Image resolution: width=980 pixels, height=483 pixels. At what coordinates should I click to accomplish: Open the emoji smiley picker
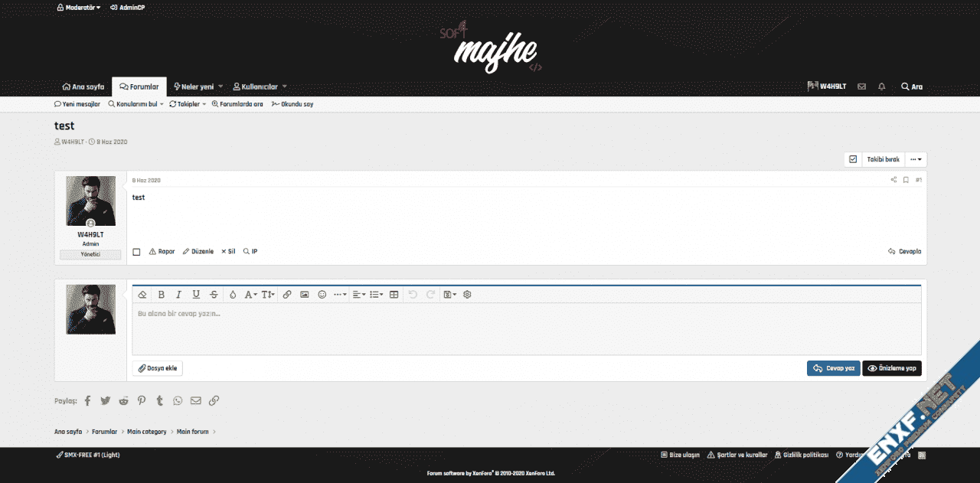[322, 295]
